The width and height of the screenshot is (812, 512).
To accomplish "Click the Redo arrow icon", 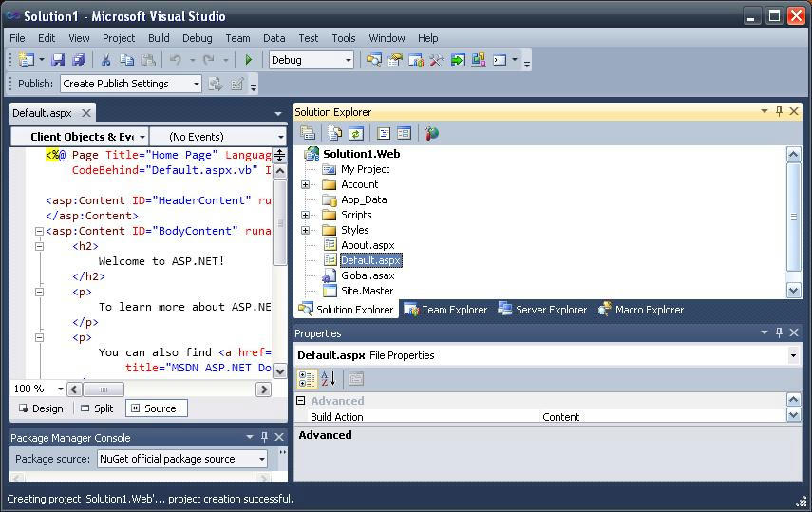I will point(209,60).
